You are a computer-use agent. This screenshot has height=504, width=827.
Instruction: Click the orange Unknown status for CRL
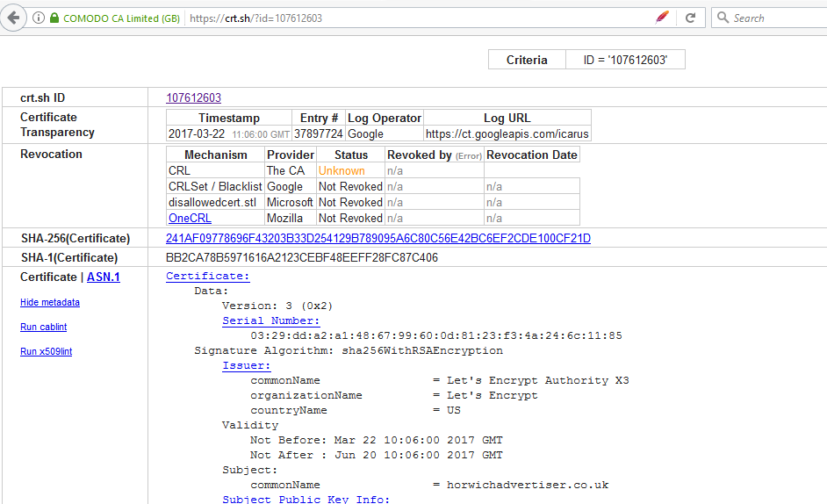coord(342,171)
